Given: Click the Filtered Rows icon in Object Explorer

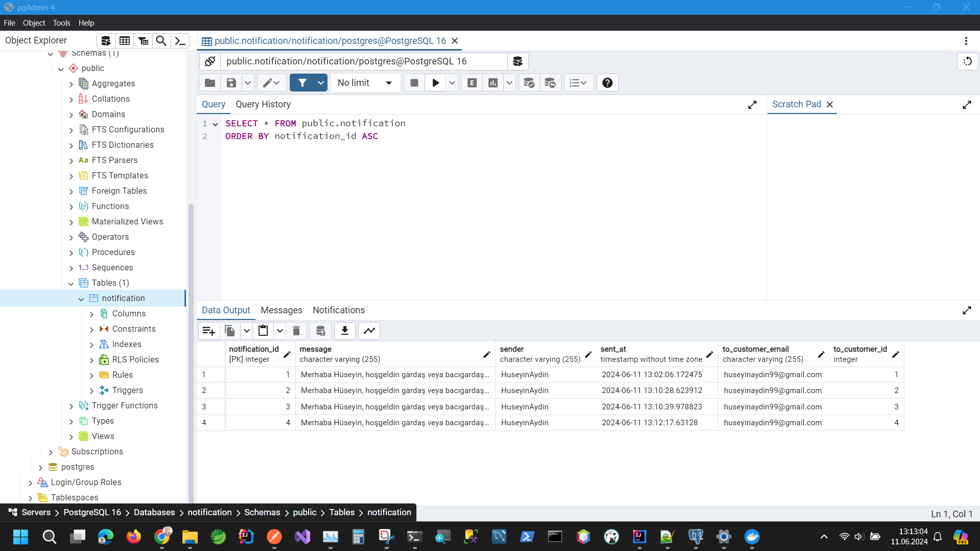Looking at the screenshot, I should pyautogui.click(x=143, y=41).
